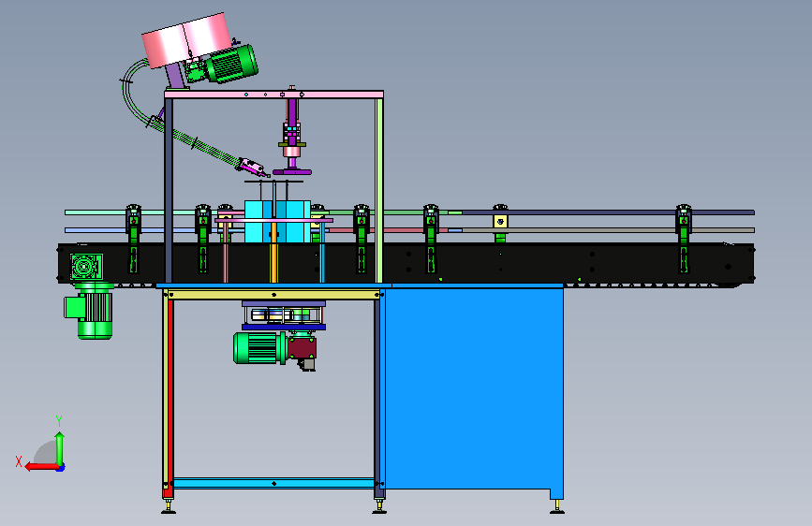Click the leveling foot under the blue cabinet
812x526 pixels.
tap(557, 507)
